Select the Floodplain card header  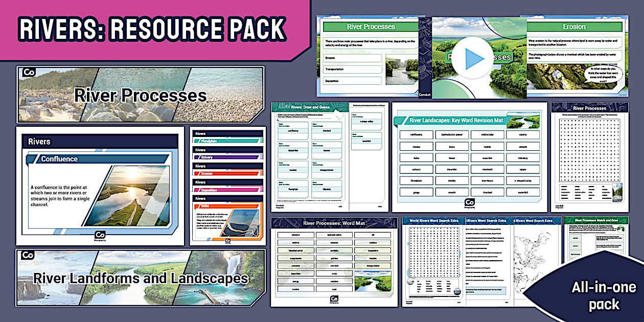(x=228, y=140)
